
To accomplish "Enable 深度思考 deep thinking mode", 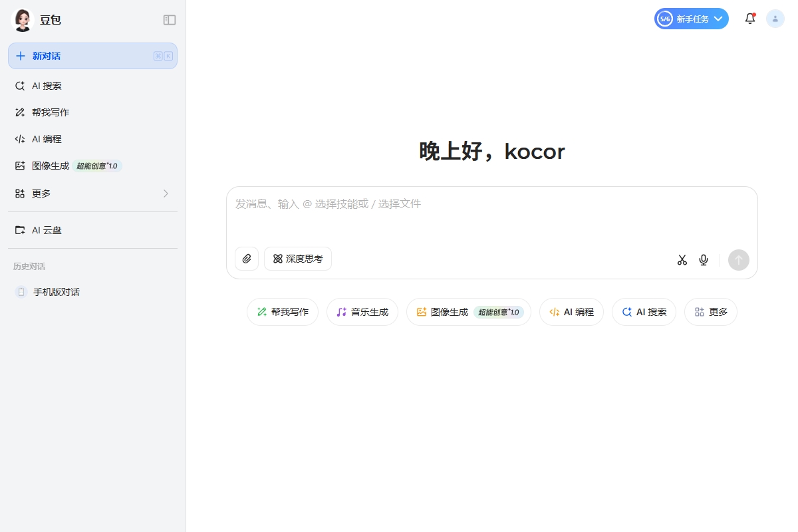I will click(297, 259).
